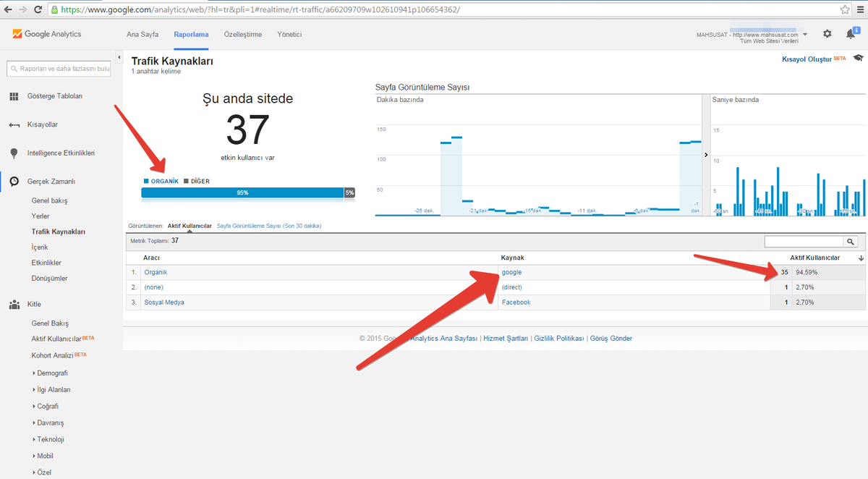This screenshot has width=868, height=479.
Task: Open the Facebook source link
Action: pyautogui.click(x=516, y=302)
